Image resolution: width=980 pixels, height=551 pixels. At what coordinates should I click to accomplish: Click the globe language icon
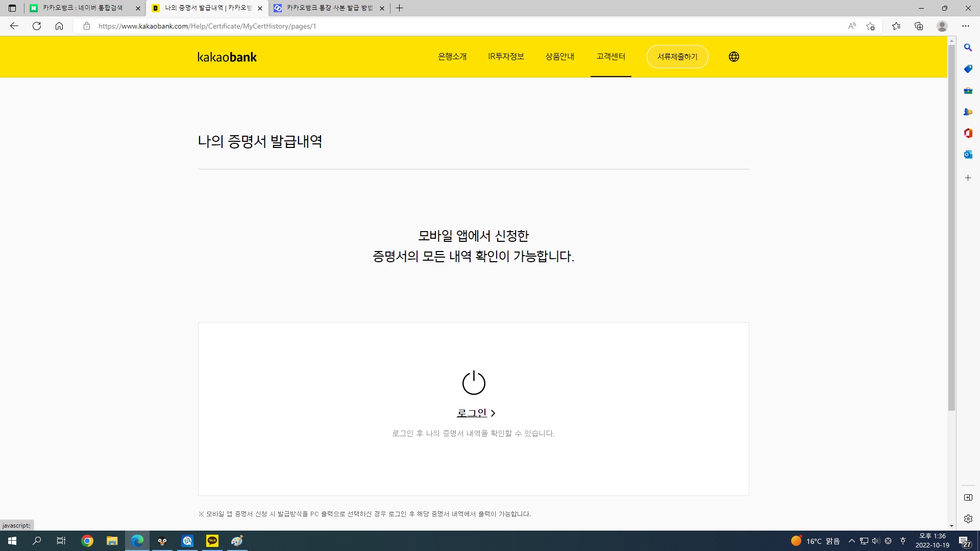point(733,57)
